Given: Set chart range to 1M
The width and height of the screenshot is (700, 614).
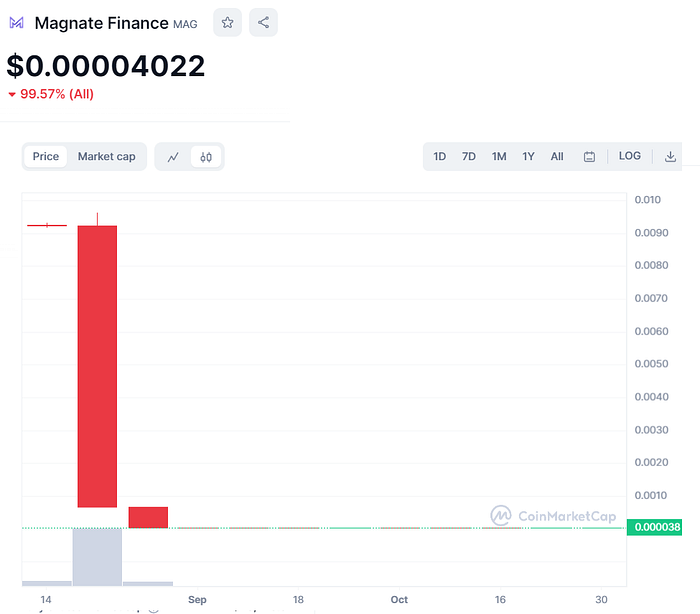Looking at the screenshot, I should 499,157.
